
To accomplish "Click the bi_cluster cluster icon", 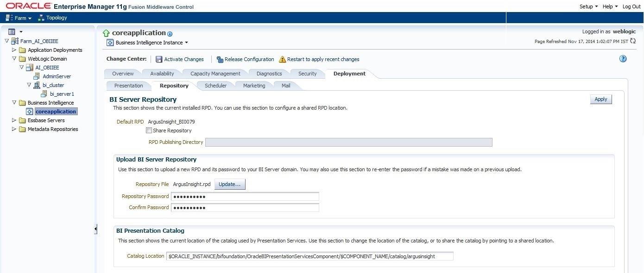I will click(x=37, y=85).
